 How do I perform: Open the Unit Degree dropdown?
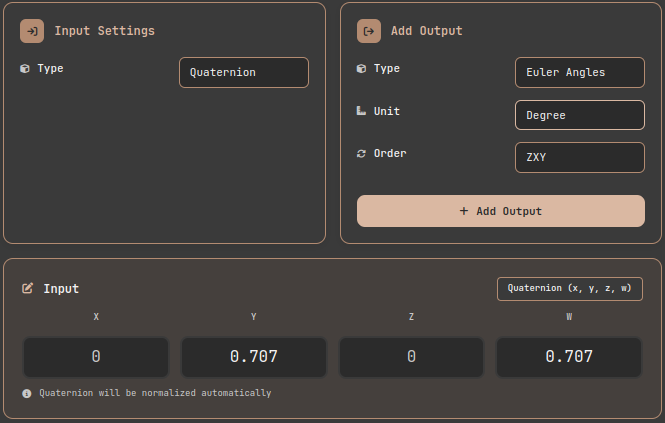[x=580, y=115]
